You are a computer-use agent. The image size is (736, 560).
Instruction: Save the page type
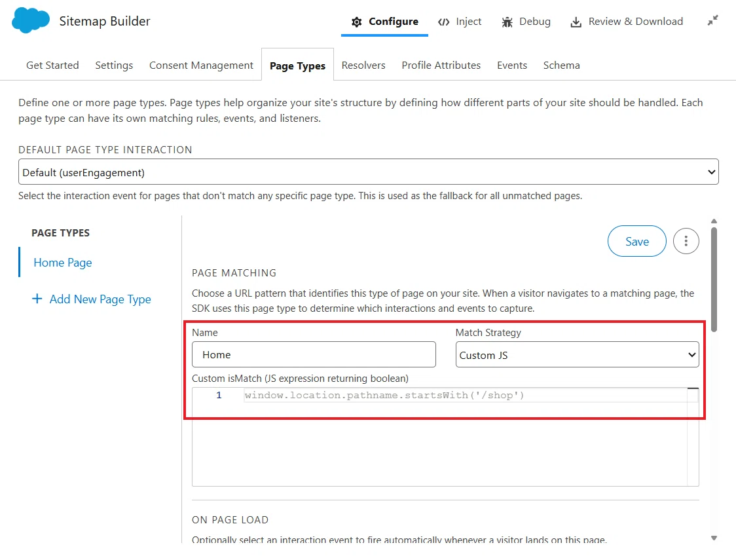(x=637, y=241)
